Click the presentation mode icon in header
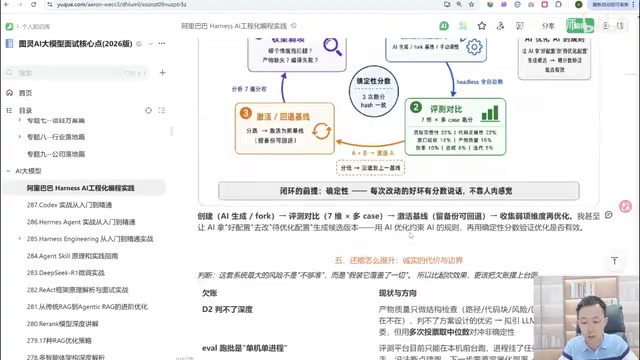The image size is (640, 360). tap(519, 26)
